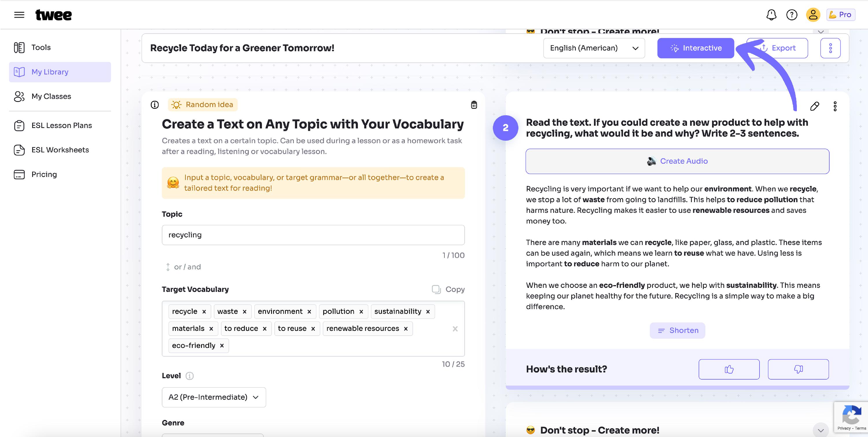Screen dimensions: 868x437
Task: Click inside the Target Vocabulary field
Action: [313, 329]
